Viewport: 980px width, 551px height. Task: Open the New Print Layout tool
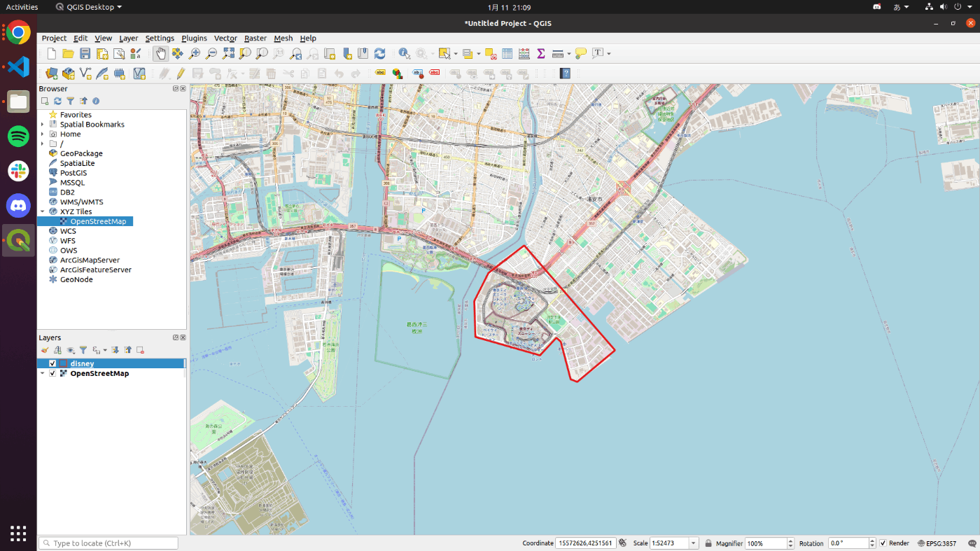(x=102, y=54)
